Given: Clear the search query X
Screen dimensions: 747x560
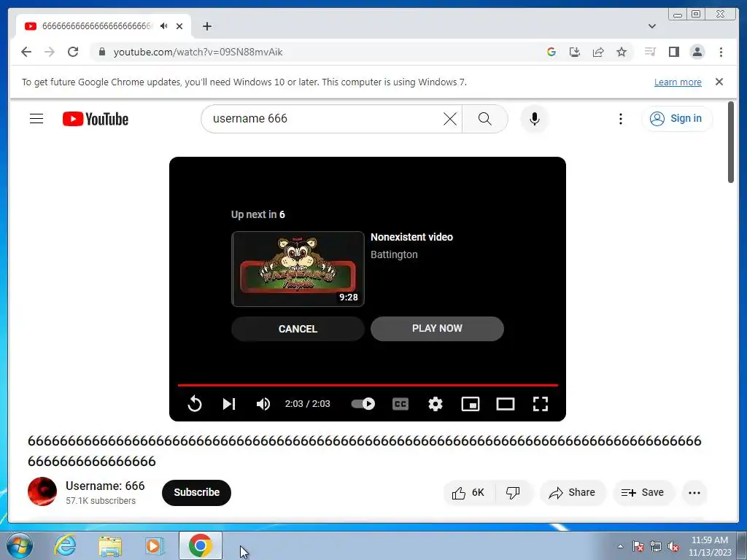Looking at the screenshot, I should point(449,119).
